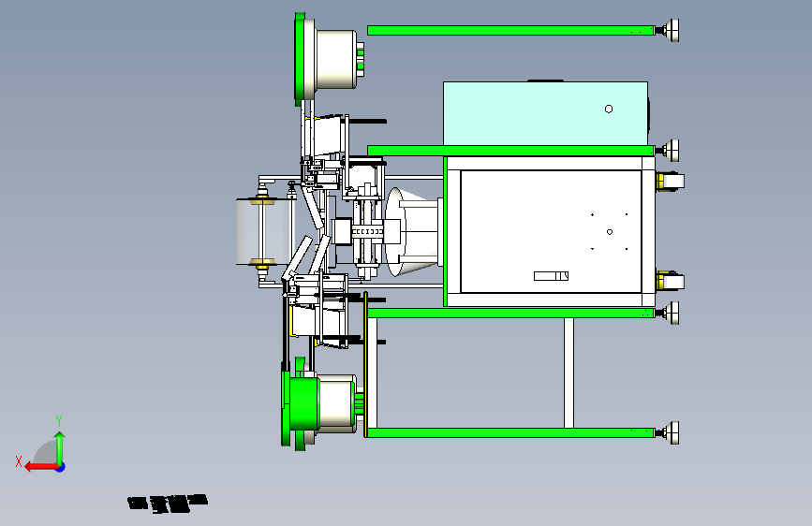Screen dimensions: 812x526
Task: Select the upper yellow caster wheel
Action: click(670, 182)
